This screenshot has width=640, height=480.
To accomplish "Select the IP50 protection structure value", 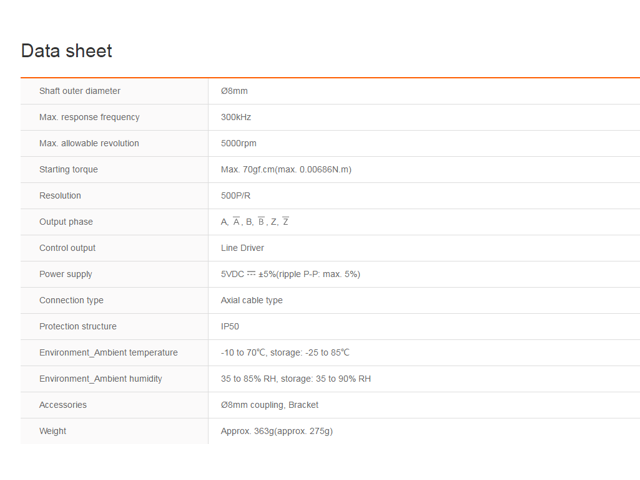I will click(x=230, y=326).
